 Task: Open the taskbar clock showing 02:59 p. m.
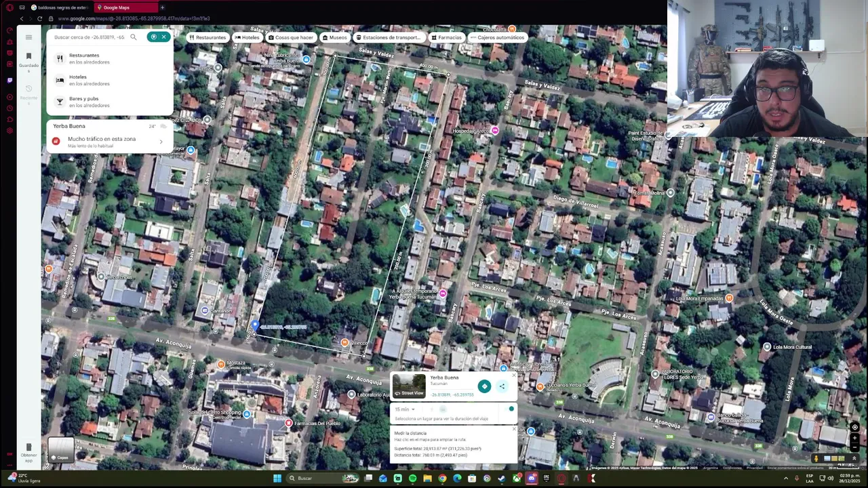tap(850, 479)
